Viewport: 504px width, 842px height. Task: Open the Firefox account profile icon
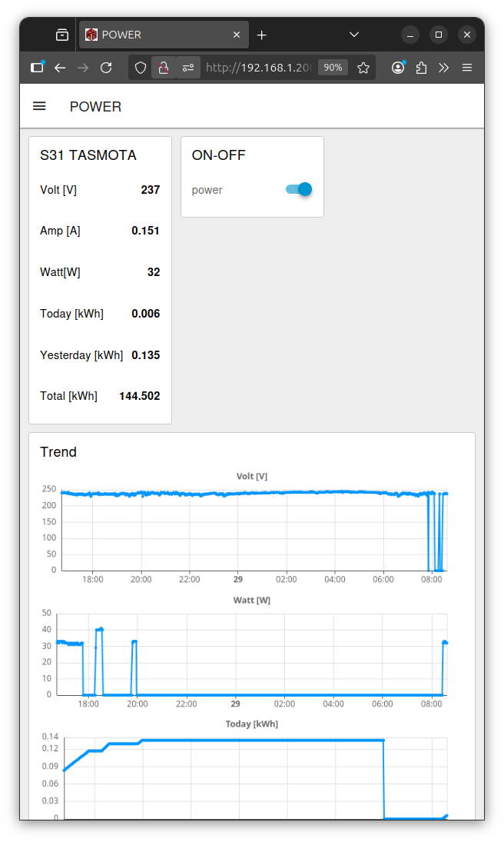[398, 68]
